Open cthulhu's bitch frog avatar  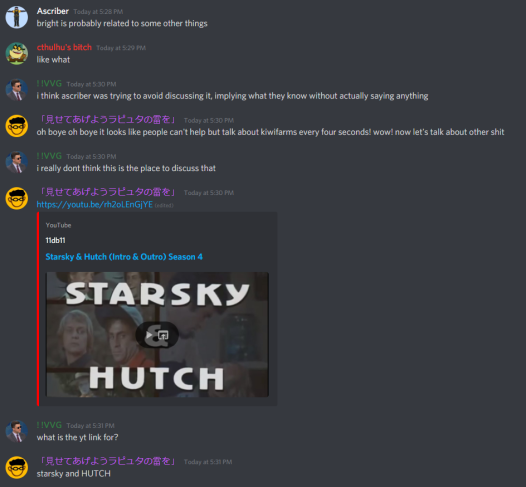click(16, 53)
